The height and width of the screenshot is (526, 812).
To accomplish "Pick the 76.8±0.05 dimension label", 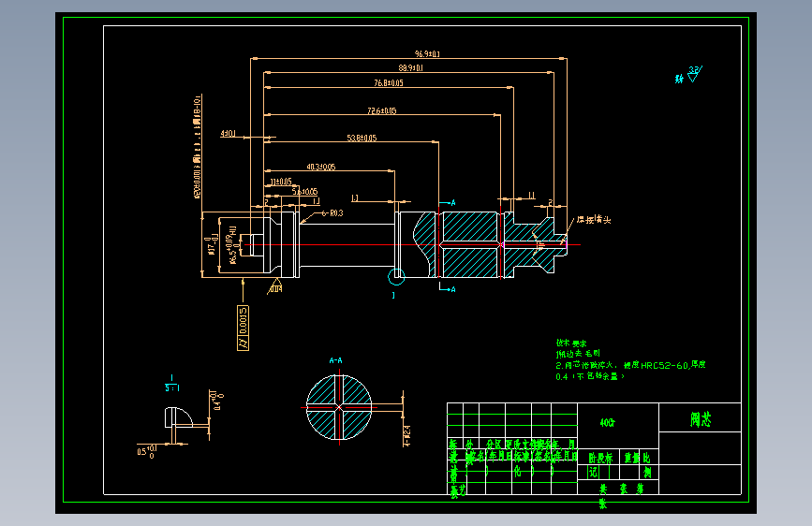I will (x=389, y=83).
